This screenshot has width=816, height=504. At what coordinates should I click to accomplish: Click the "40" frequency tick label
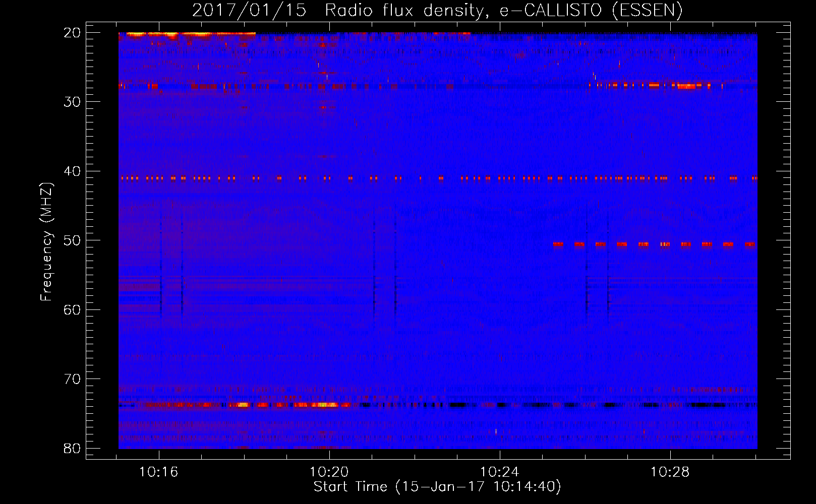coord(72,171)
